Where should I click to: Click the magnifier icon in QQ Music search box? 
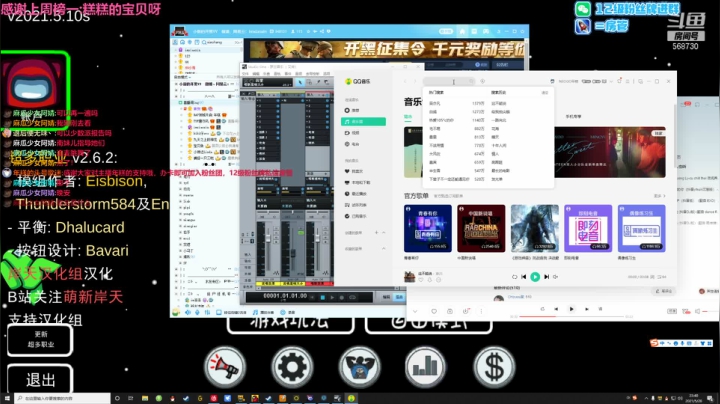[x=471, y=81]
